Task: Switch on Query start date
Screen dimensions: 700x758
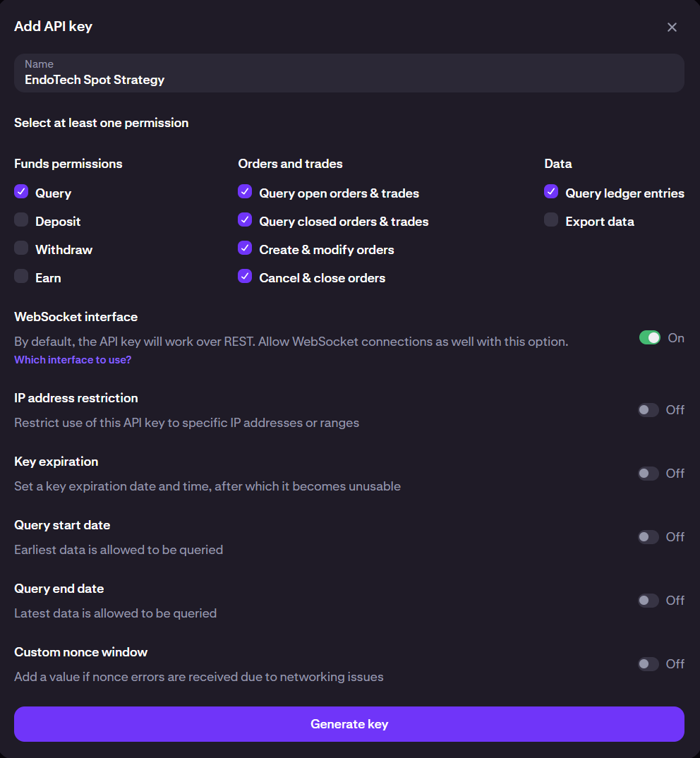Action: (x=648, y=537)
